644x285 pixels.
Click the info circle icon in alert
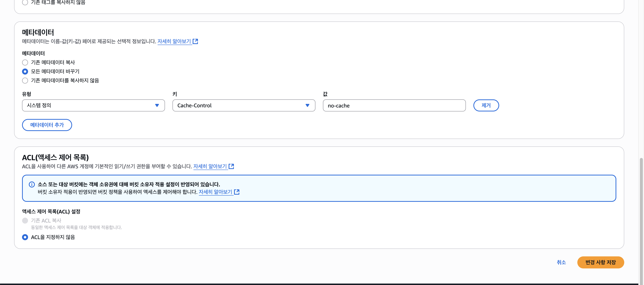point(32,184)
